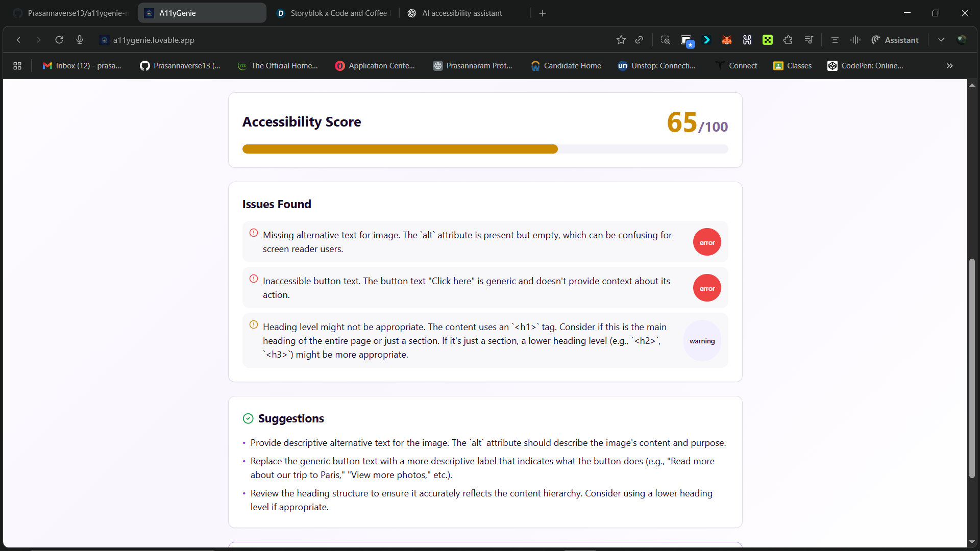980x551 pixels.
Task: Show hidden bookmarks with double chevron
Action: coord(949,66)
